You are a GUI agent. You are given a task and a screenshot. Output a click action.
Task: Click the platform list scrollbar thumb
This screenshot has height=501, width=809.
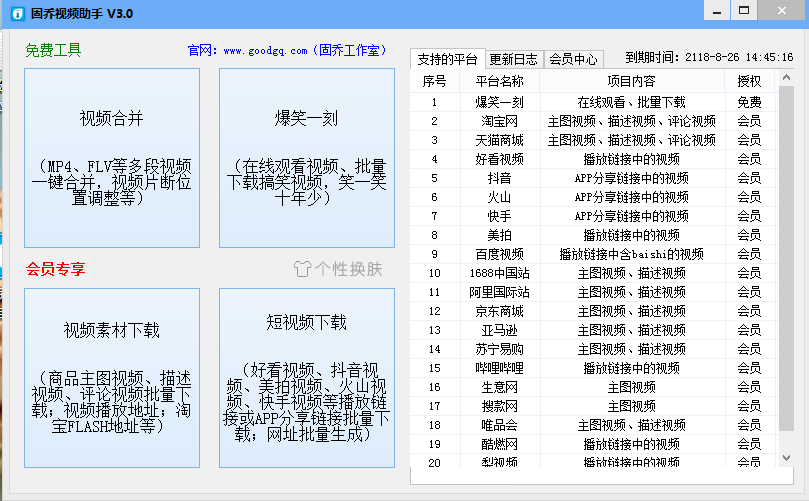pyautogui.click(x=786, y=258)
